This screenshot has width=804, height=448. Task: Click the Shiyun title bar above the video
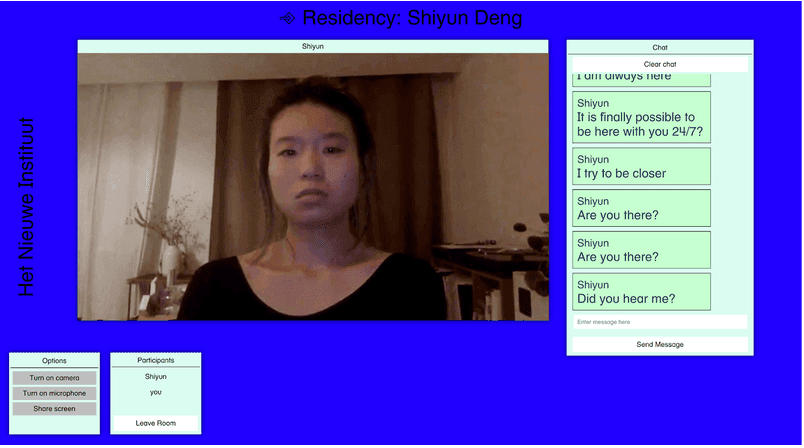pos(313,46)
